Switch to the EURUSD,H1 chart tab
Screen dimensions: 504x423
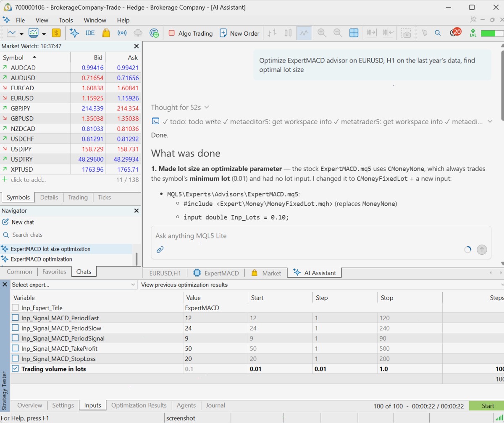[x=165, y=273]
